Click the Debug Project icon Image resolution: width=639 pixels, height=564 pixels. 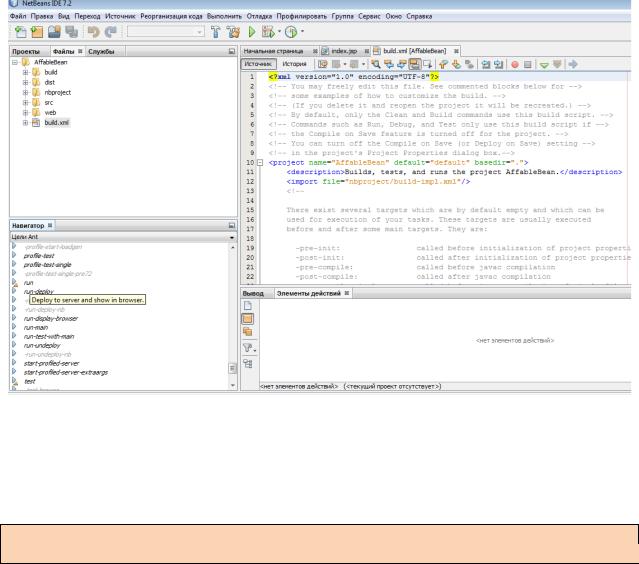point(268,32)
